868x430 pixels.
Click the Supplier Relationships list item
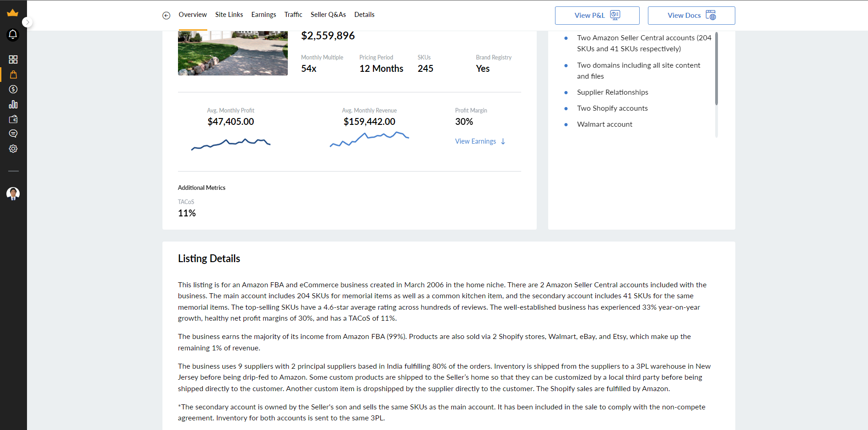612,92
